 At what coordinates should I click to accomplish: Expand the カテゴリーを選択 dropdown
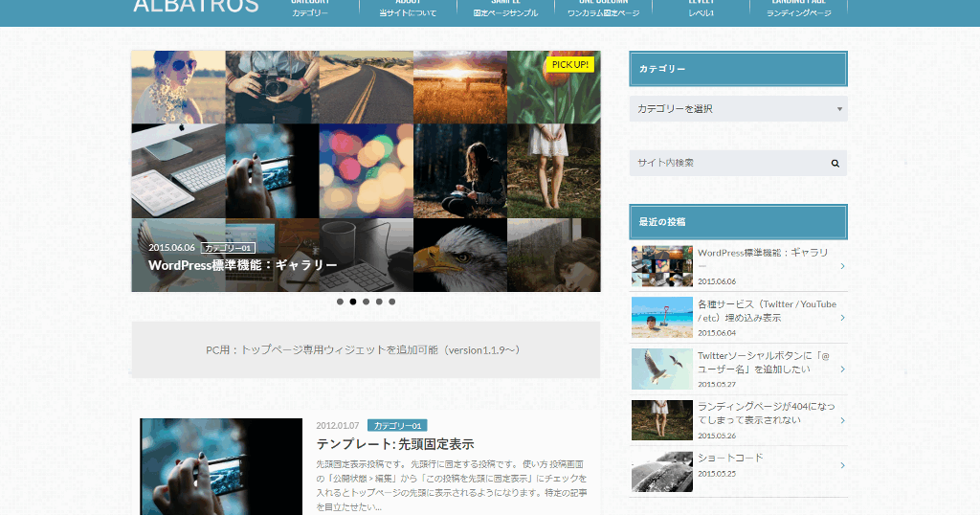(738, 109)
